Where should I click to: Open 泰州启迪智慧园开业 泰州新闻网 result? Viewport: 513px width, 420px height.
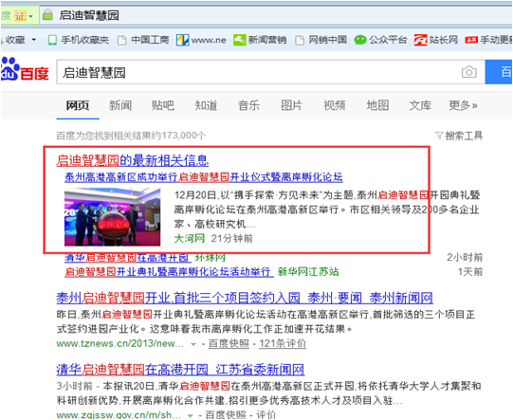click(x=245, y=298)
